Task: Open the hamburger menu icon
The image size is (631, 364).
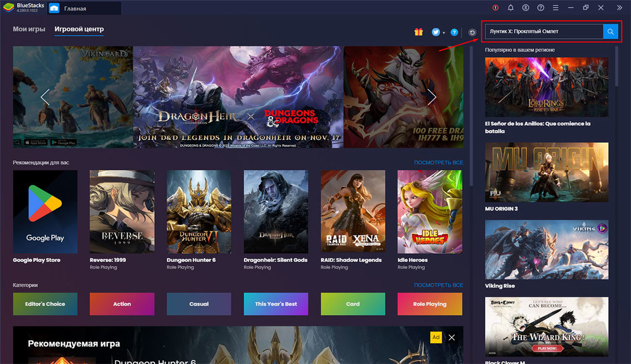Action: click(556, 7)
